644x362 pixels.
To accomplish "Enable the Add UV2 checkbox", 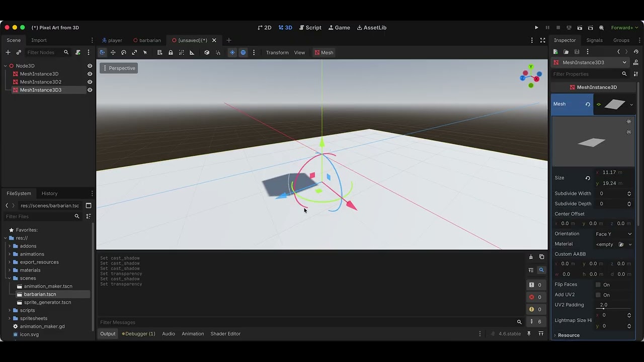I will pyautogui.click(x=598, y=295).
